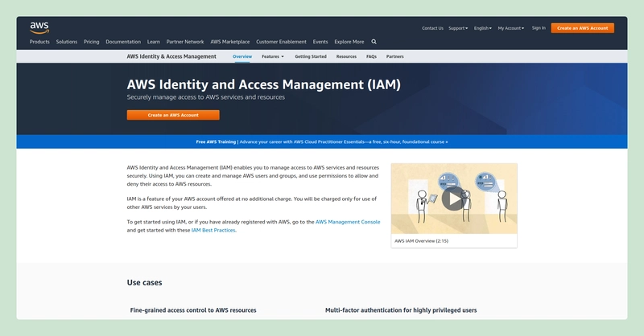Open the Free AWS Training banner link
644x336 pixels.
(322, 142)
